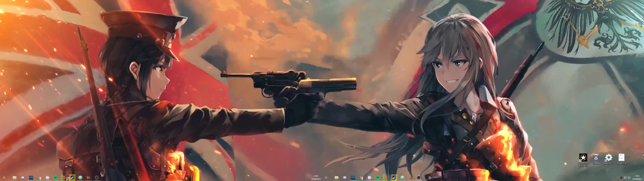644x181 pixels.
Task: Open volume control in system tray
Action: pyautogui.click(x=629, y=178)
